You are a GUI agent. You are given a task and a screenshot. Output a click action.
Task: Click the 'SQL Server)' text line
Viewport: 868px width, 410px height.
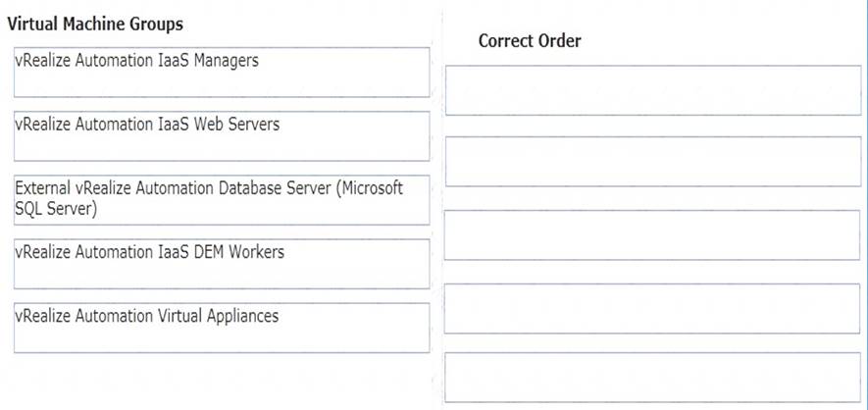pyautogui.click(x=56, y=209)
